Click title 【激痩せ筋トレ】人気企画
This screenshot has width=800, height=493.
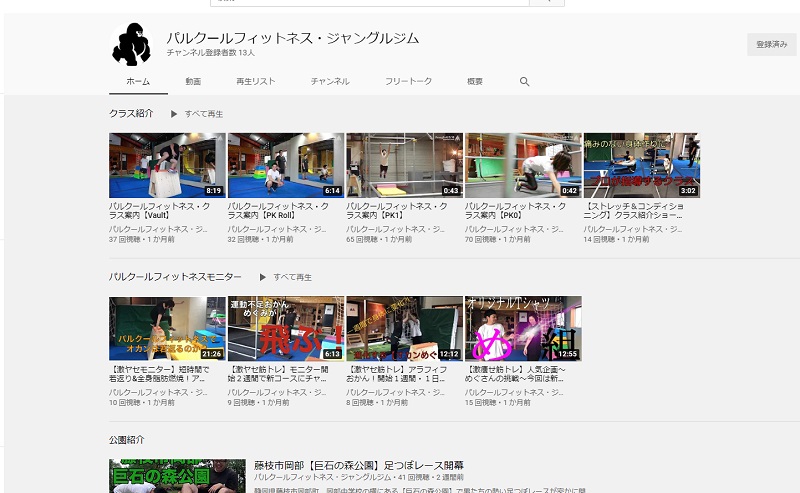click(x=515, y=374)
